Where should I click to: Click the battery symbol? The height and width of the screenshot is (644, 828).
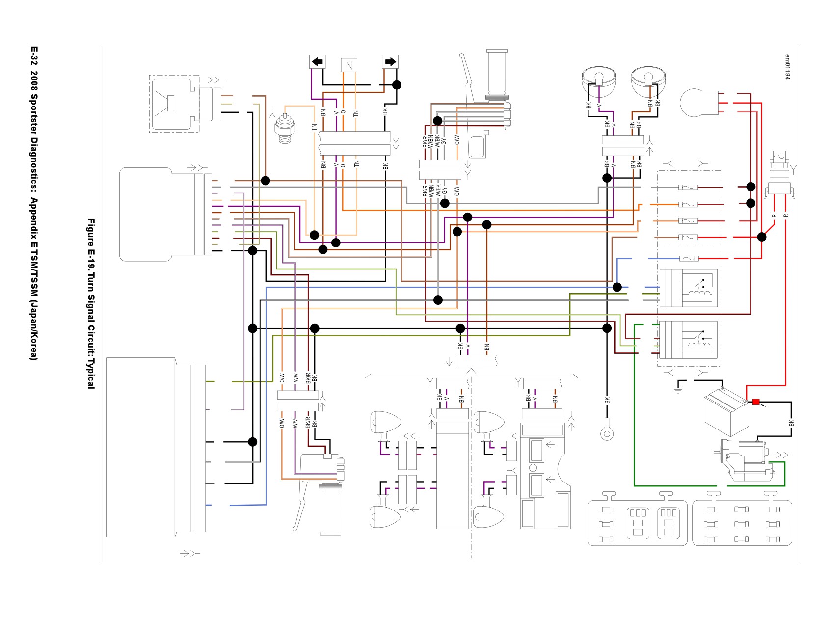726,411
